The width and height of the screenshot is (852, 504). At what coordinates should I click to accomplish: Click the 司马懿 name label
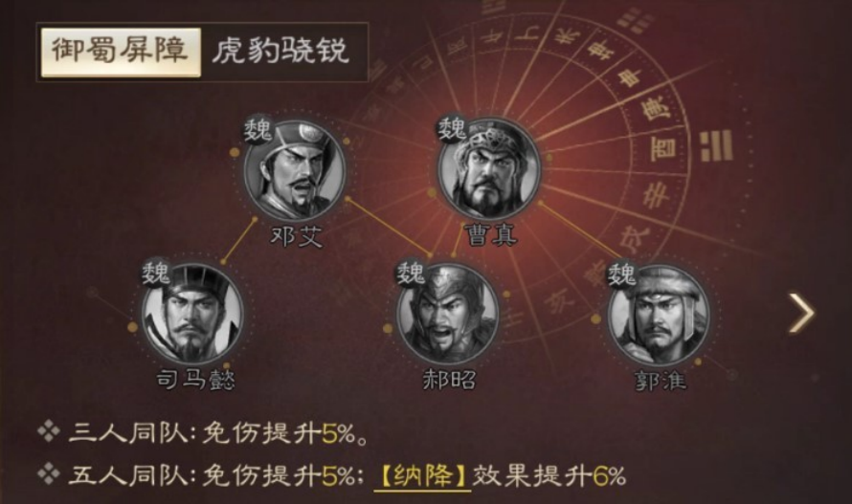[196, 379]
